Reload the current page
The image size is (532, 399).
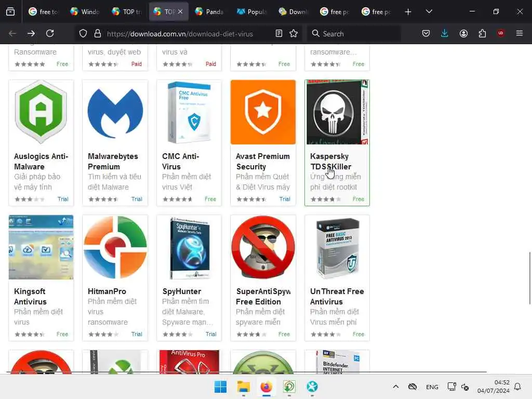tap(50, 33)
